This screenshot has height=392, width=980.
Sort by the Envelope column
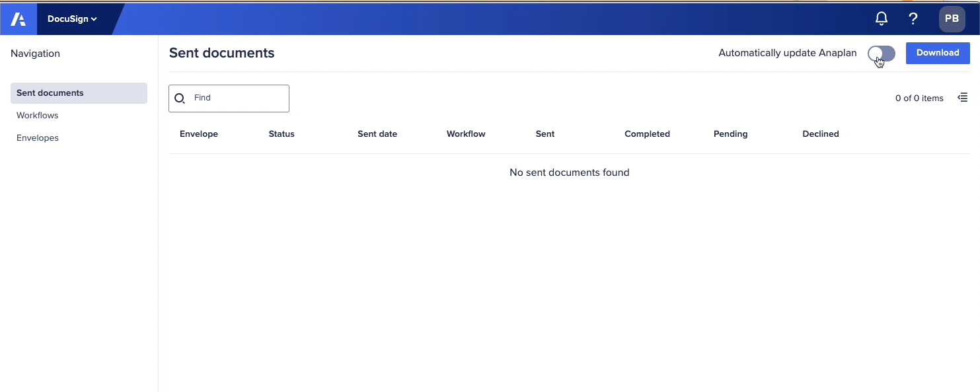pos(198,134)
